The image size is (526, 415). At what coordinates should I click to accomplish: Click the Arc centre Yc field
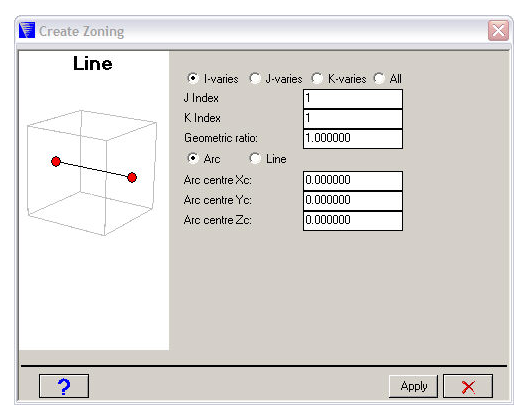click(x=353, y=201)
